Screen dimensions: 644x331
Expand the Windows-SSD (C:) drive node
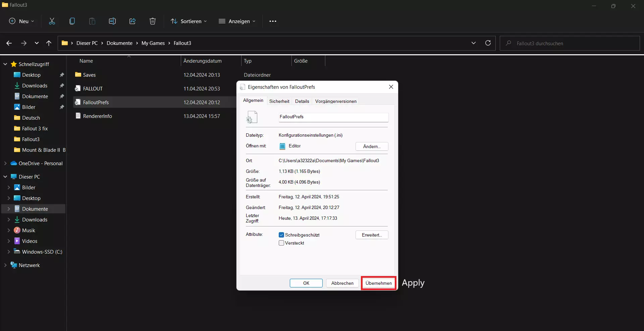pos(9,252)
